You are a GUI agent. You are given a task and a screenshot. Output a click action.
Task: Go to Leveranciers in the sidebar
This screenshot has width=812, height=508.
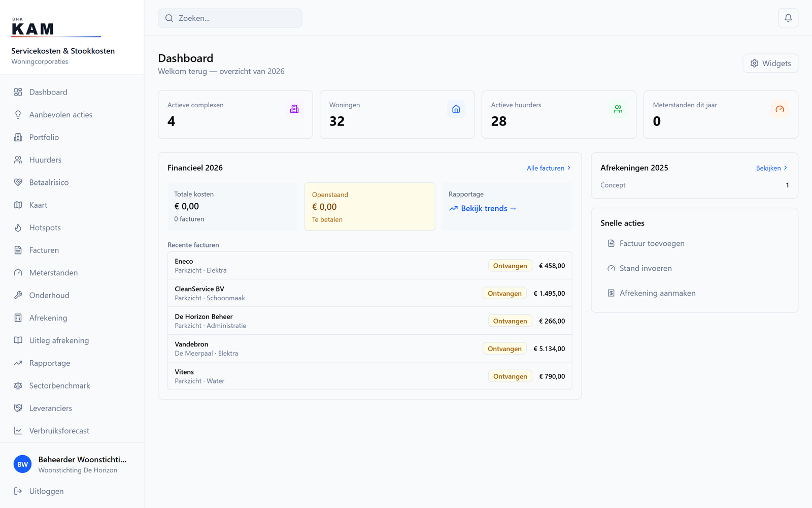click(x=72, y=408)
